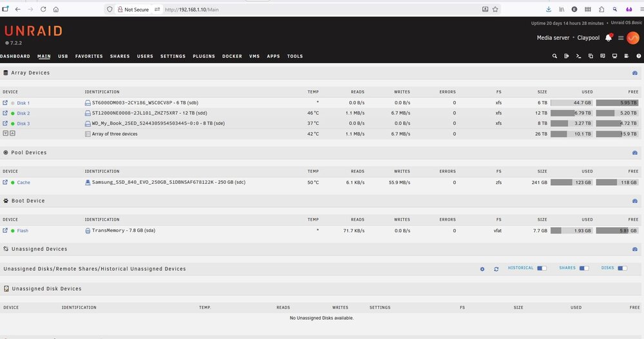
Task: Click the USB icon beside TransMemory
Action: pos(88,231)
